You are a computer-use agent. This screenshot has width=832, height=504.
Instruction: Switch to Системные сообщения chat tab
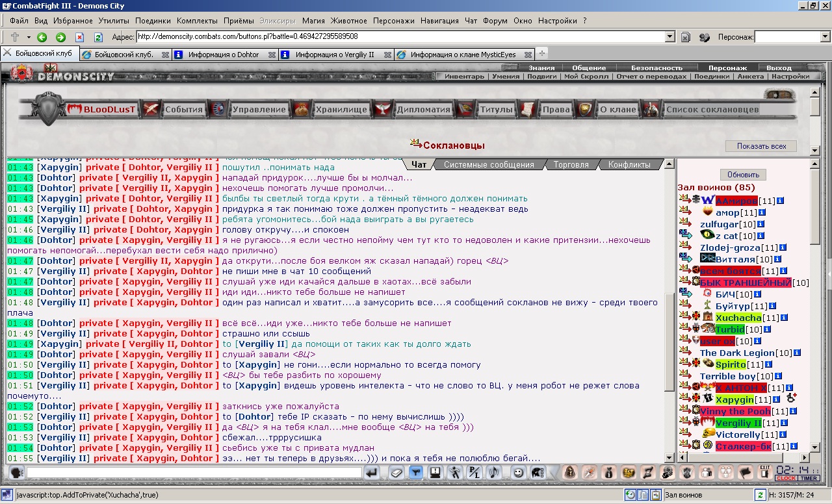[x=489, y=164]
